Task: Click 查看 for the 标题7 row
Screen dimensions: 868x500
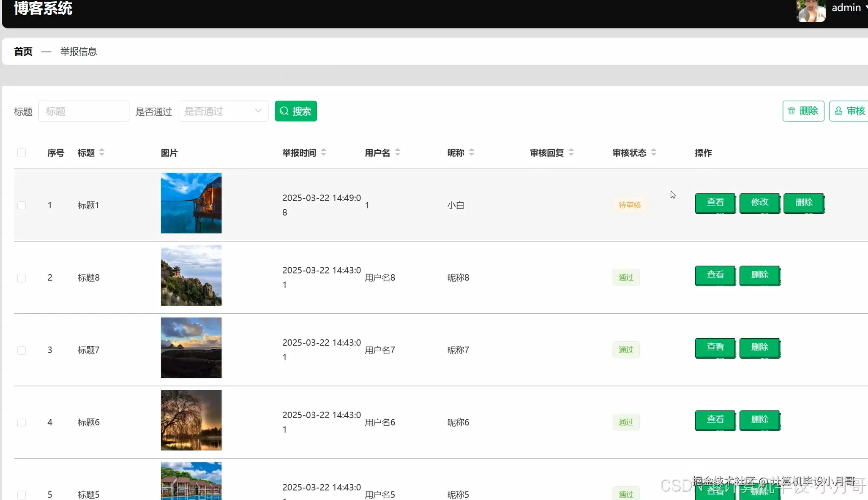Action: tap(715, 348)
